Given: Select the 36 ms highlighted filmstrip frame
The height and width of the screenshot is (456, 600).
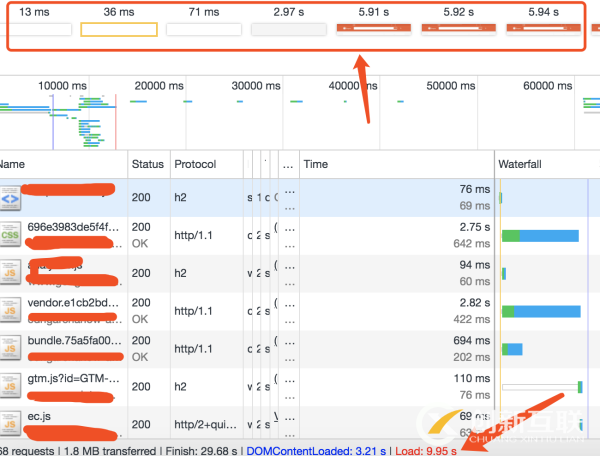Looking at the screenshot, I should point(119,29).
